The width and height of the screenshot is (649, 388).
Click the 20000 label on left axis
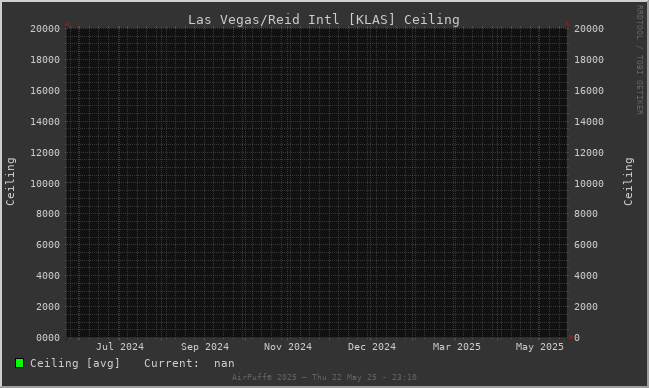45,29
